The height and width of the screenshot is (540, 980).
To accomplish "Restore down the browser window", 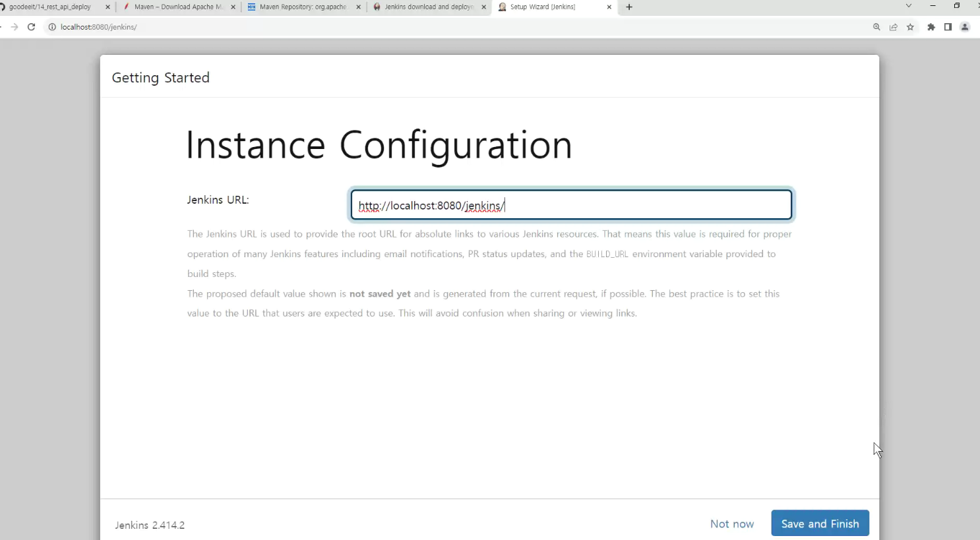I will click(x=957, y=6).
